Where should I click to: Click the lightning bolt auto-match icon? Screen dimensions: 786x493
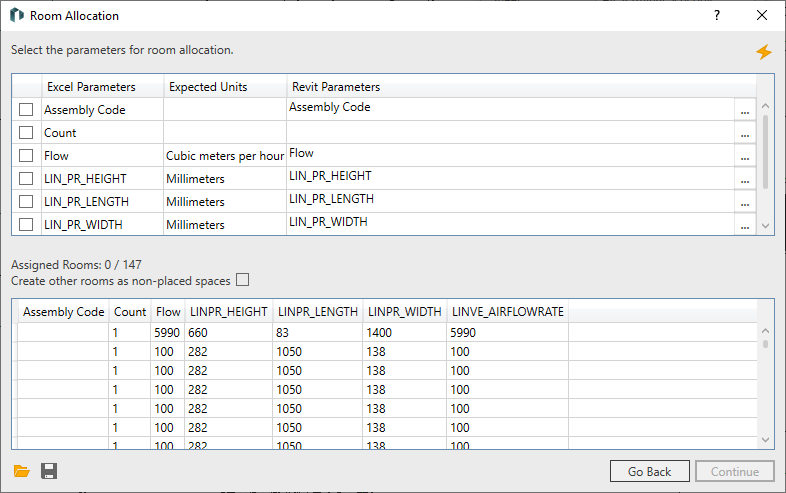pyautogui.click(x=764, y=52)
